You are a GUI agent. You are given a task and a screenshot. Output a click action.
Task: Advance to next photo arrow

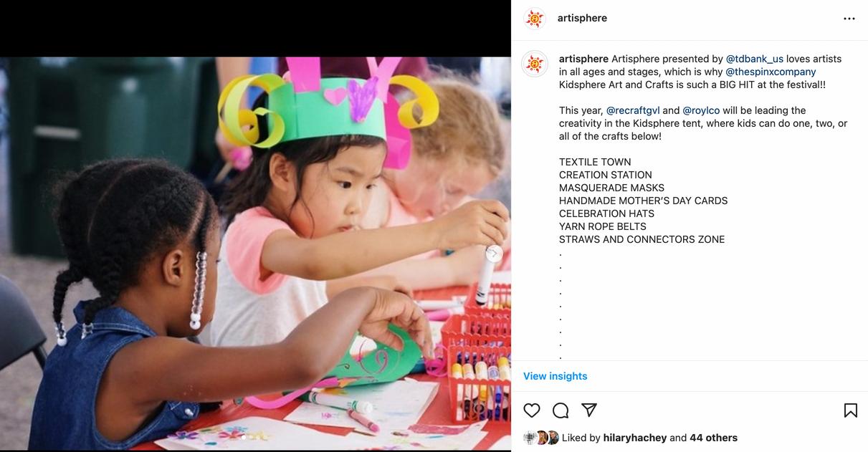pyautogui.click(x=494, y=254)
